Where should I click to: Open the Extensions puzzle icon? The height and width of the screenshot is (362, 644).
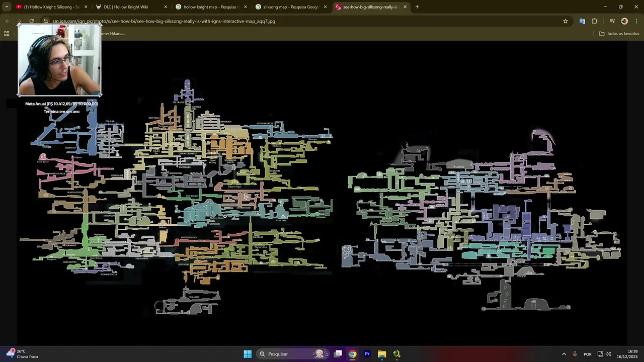[595, 21]
